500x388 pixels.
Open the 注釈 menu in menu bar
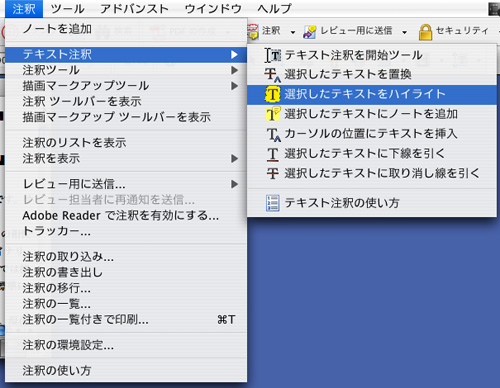point(24,9)
